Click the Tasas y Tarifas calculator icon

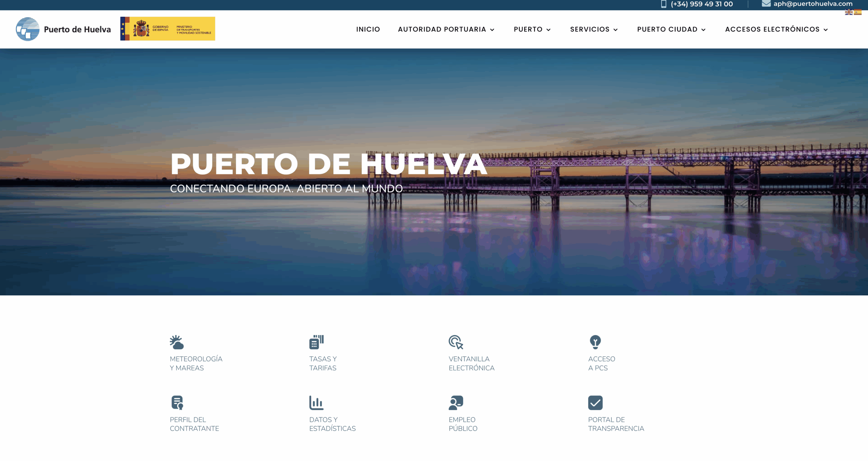pyautogui.click(x=316, y=342)
